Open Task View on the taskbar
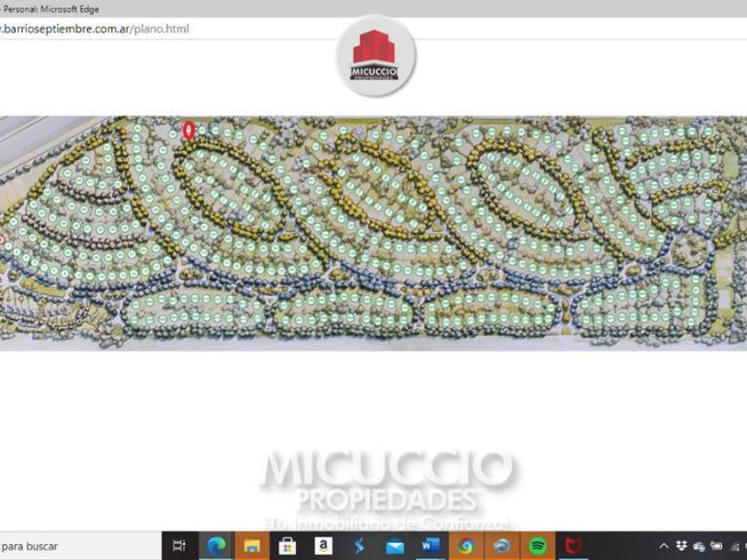The width and height of the screenshot is (747, 560). pyautogui.click(x=180, y=546)
